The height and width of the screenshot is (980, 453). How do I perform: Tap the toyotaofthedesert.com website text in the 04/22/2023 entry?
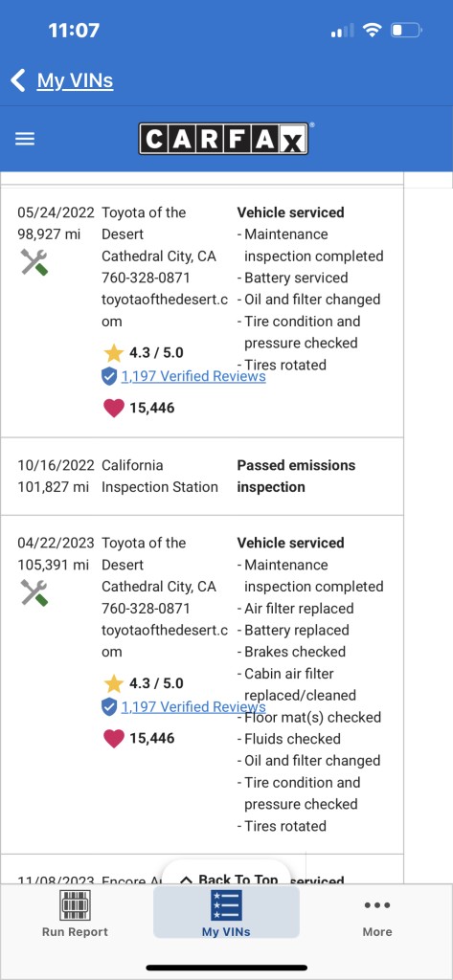(164, 640)
